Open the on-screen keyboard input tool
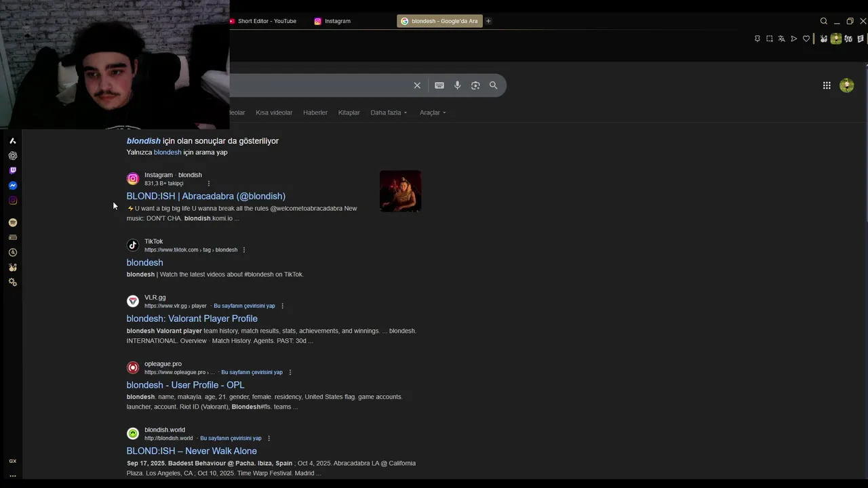This screenshot has height=488, width=868. (x=439, y=85)
